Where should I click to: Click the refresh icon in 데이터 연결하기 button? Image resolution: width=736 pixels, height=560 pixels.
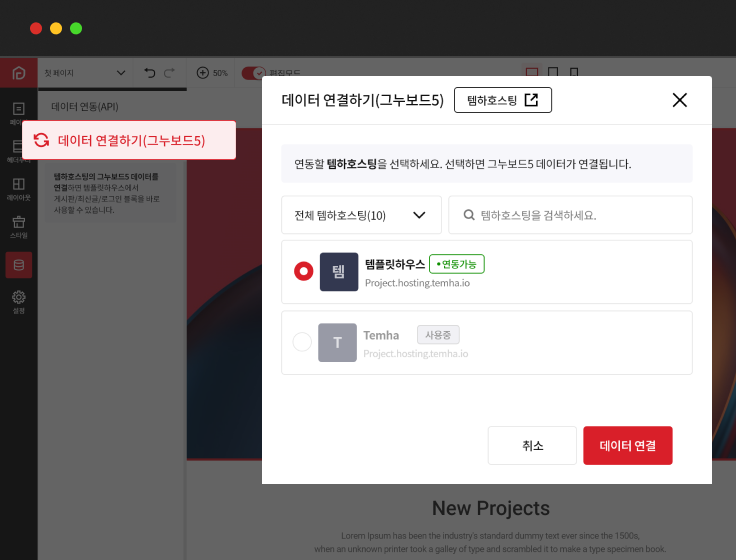[x=41, y=140]
